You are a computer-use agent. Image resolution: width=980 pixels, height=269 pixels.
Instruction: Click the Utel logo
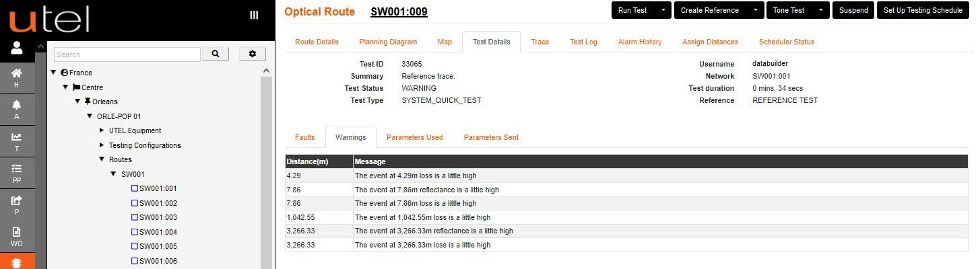(49, 20)
